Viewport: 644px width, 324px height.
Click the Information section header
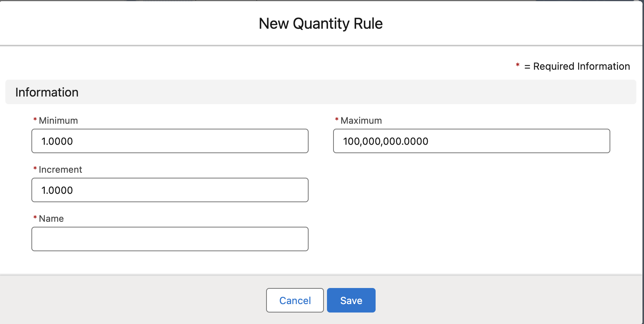[x=320, y=92]
